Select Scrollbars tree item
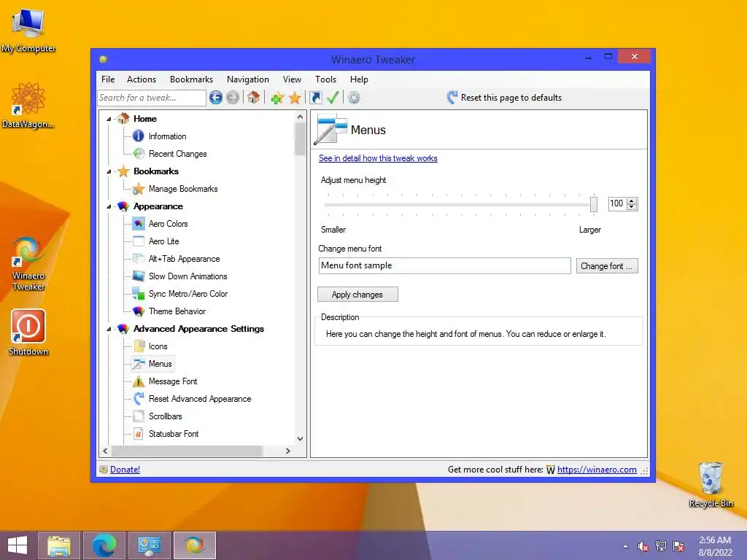 (166, 416)
